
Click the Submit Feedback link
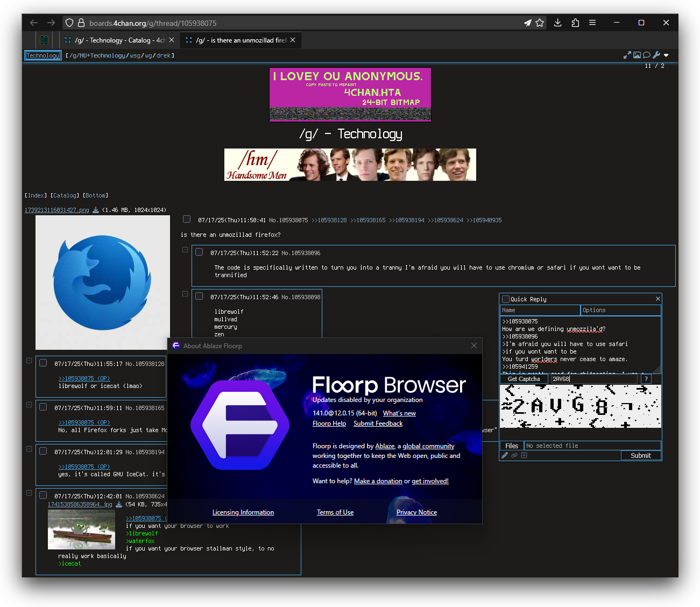point(378,424)
